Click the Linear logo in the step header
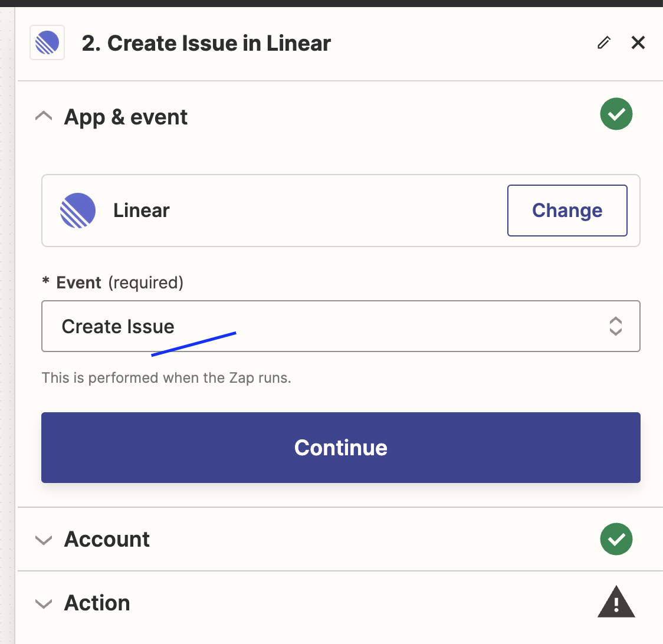Viewport: 663px width, 644px height. point(47,43)
